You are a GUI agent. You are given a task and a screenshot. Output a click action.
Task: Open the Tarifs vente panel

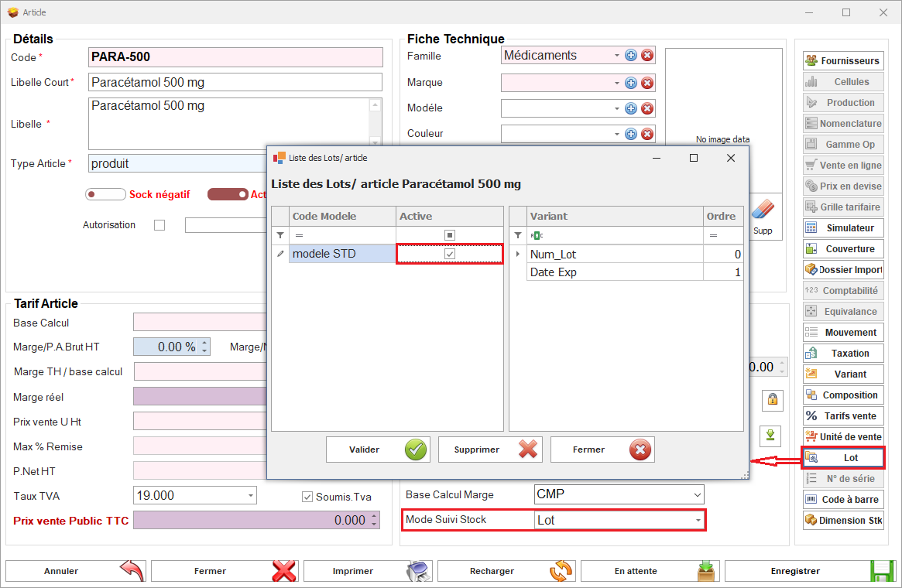[x=843, y=415]
